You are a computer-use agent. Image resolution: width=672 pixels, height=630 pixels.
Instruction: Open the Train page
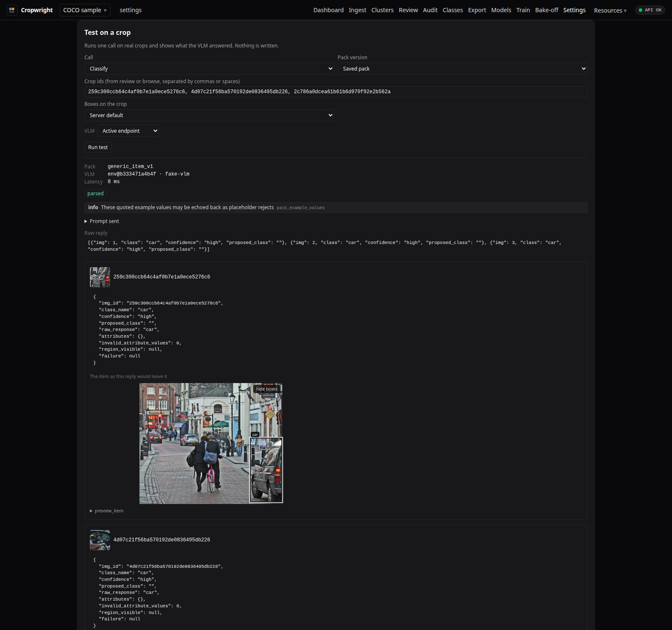[523, 10]
